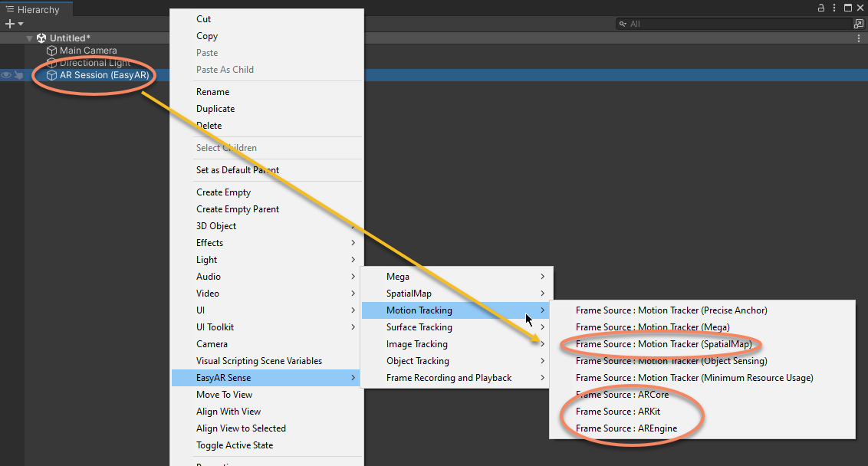868x466 pixels.
Task: Select Frame Source : ARKit menu entry
Action: click(618, 412)
